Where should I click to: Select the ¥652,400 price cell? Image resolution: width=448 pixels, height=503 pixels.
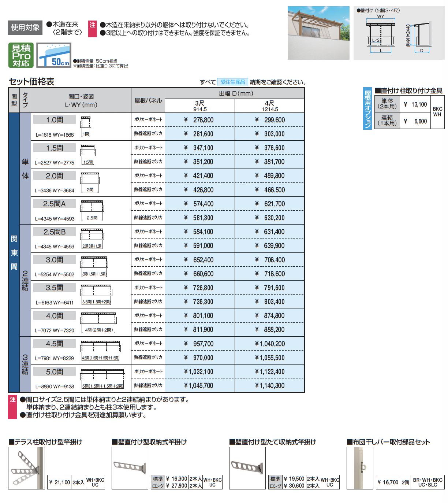pos(200,260)
